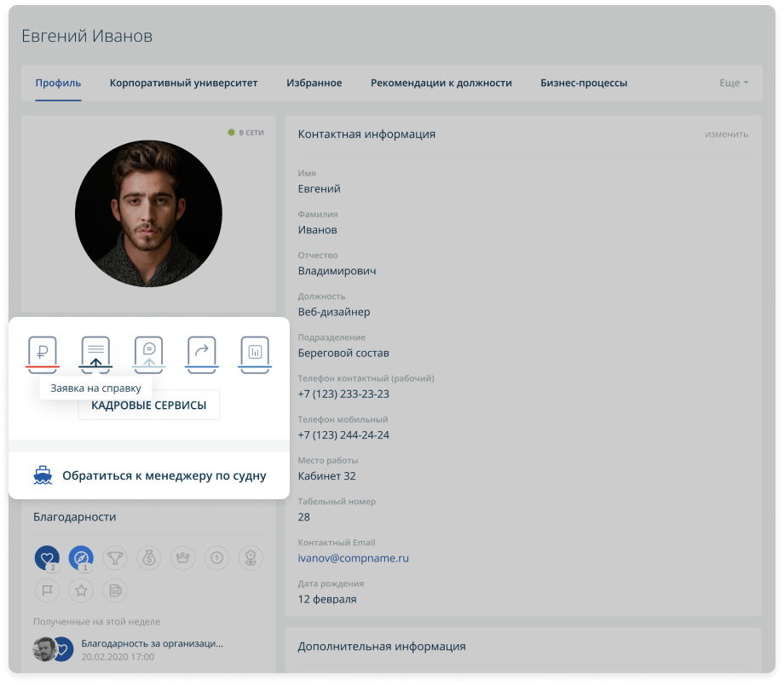Click the ship icon beside manager request
The height and width of the screenshot is (685, 784).
(43, 475)
